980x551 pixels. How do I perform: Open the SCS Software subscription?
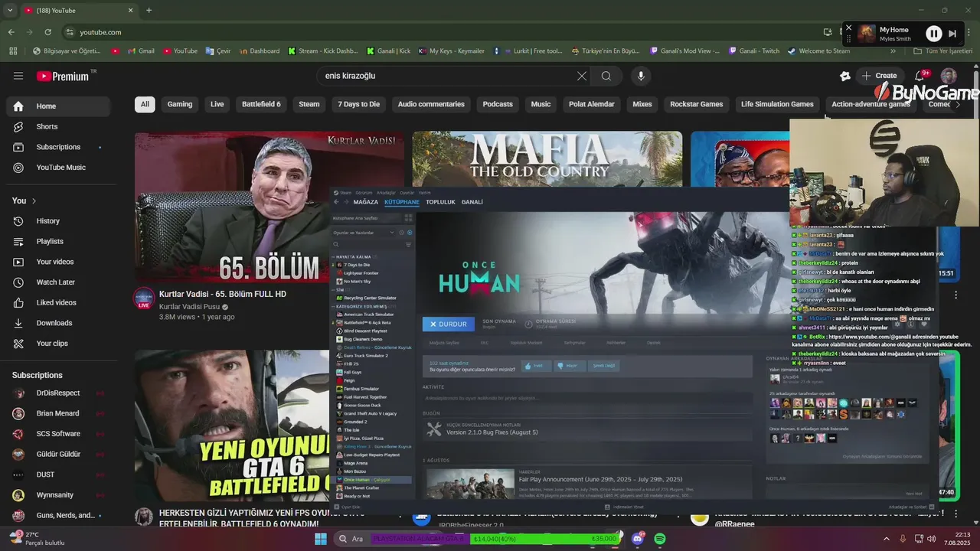[x=58, y=434]
